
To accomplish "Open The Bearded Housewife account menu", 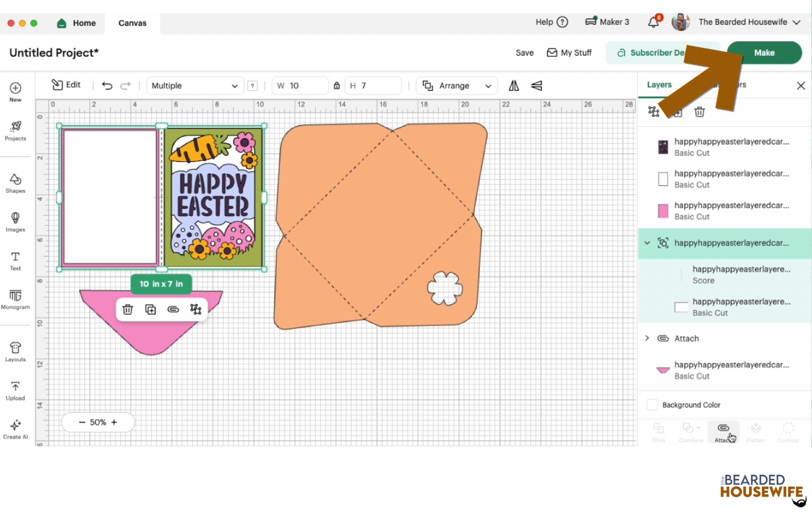I will coord(750,22).
